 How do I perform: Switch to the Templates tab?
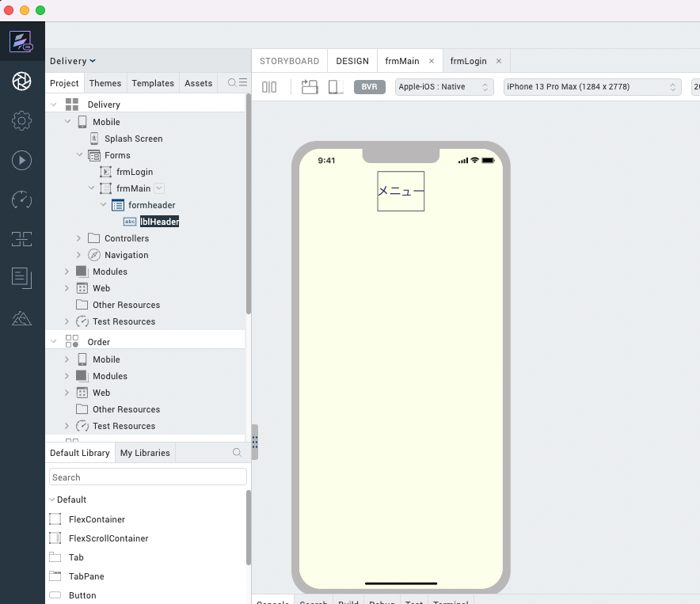[x=153, y=83]
